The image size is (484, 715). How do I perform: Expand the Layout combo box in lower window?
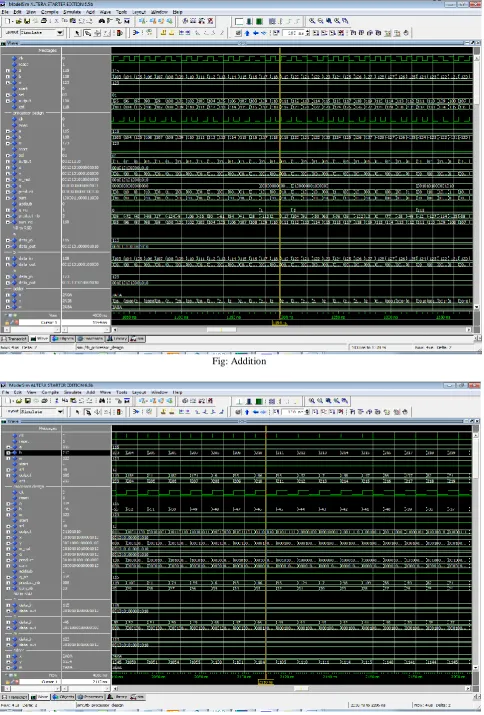(x=60, y=411)
